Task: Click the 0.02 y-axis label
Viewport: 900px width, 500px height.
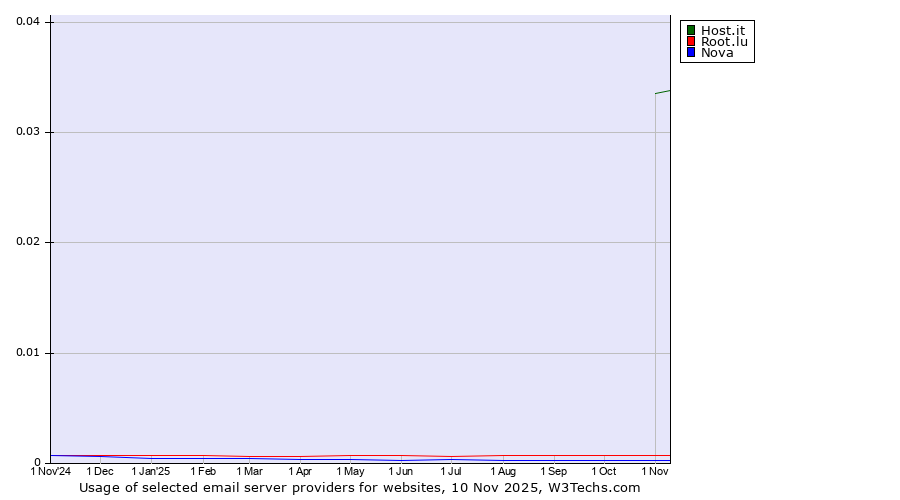Action: point(28,241)
